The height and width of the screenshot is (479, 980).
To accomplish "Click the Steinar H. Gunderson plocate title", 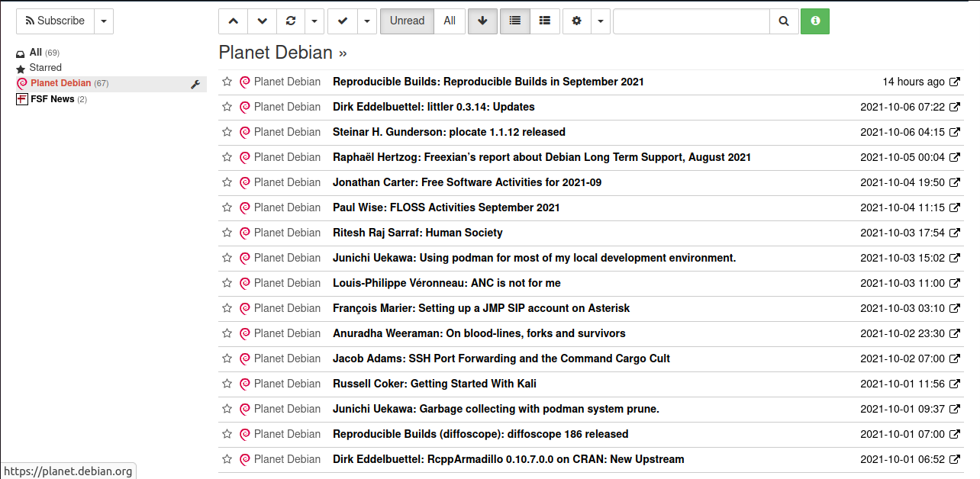I will (449, 132).
